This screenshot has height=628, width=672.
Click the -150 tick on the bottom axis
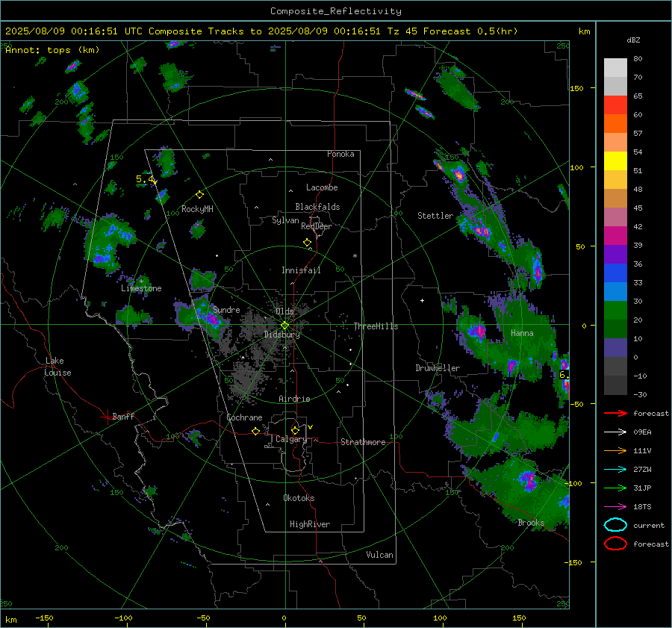point(44,618)
